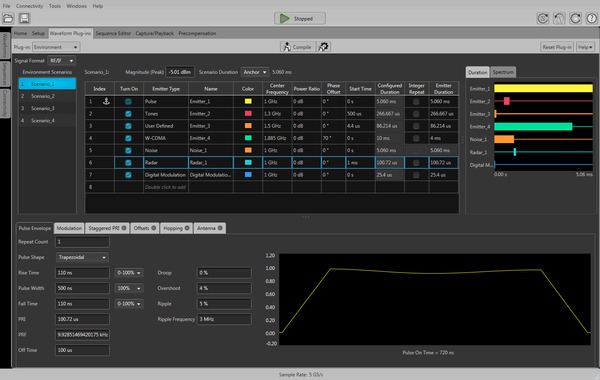Open compile settings gear icon
The height and width of the screenshot is (380, 600).
click(x=323, y=47)
